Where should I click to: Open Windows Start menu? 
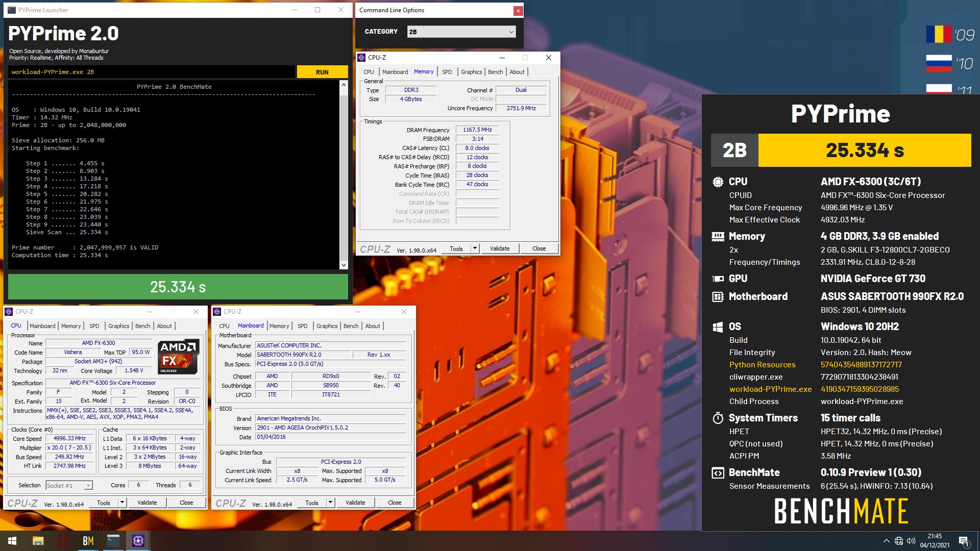pyautogui.click(x=12, y=541)
